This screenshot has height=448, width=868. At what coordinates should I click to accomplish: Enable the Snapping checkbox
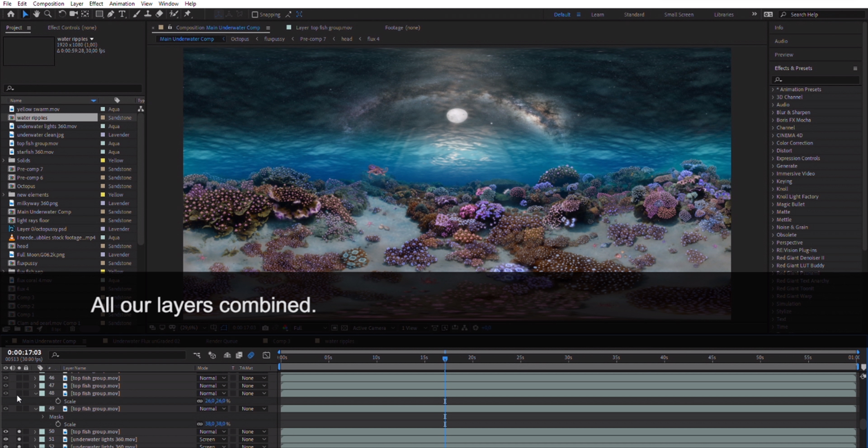(x=255, y=14)
